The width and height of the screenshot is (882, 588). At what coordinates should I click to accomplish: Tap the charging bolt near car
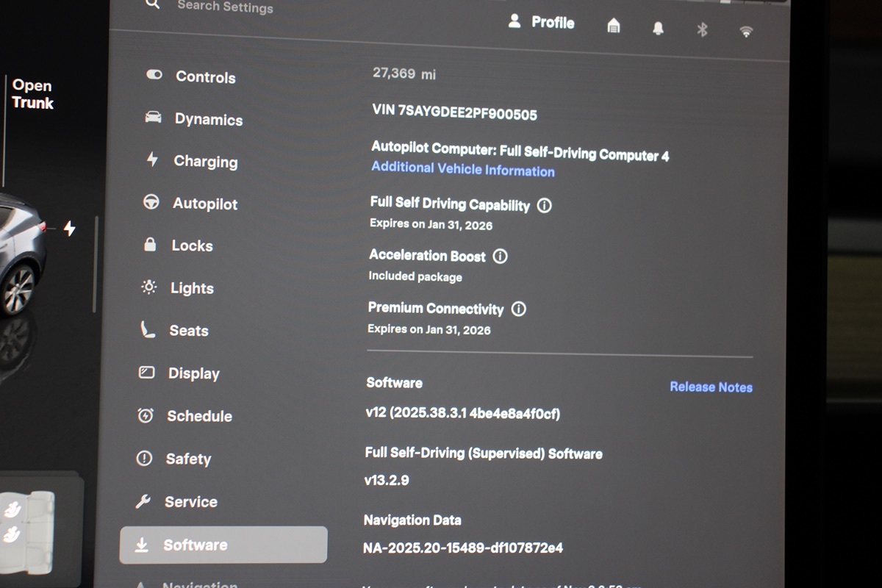[x=69, y=229]
